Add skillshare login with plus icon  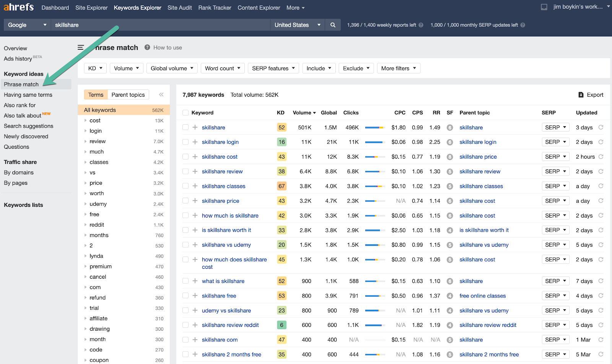pyautogui.click(x=195, y=142)
